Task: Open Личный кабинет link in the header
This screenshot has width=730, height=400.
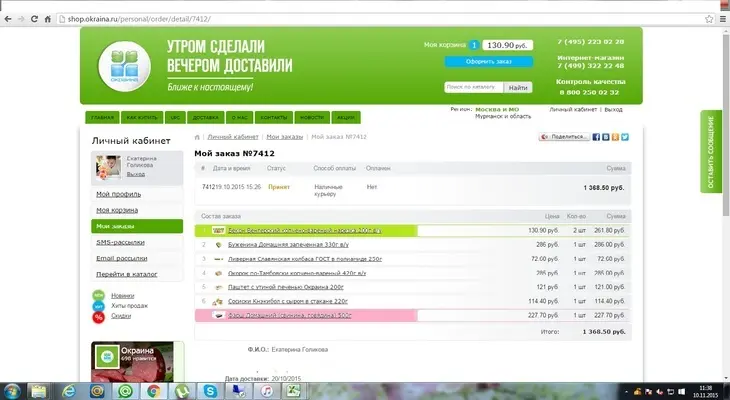Action: 573,109
